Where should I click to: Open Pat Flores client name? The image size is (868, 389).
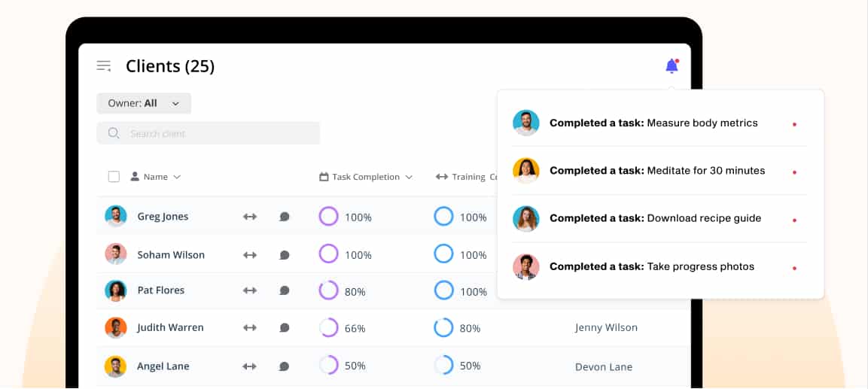[x=161, y=290]
